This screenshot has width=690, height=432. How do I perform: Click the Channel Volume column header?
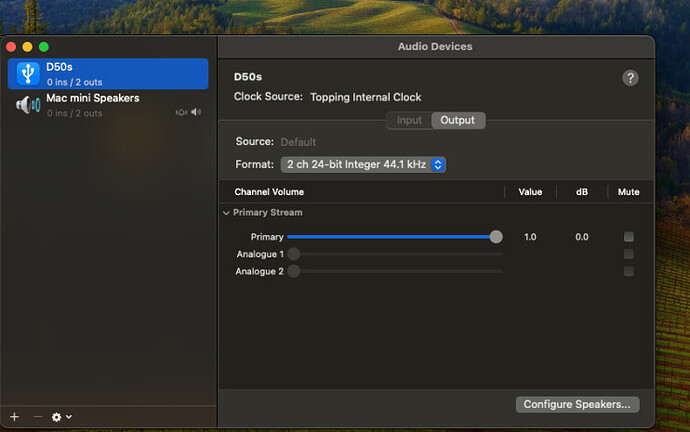point(269,192)
